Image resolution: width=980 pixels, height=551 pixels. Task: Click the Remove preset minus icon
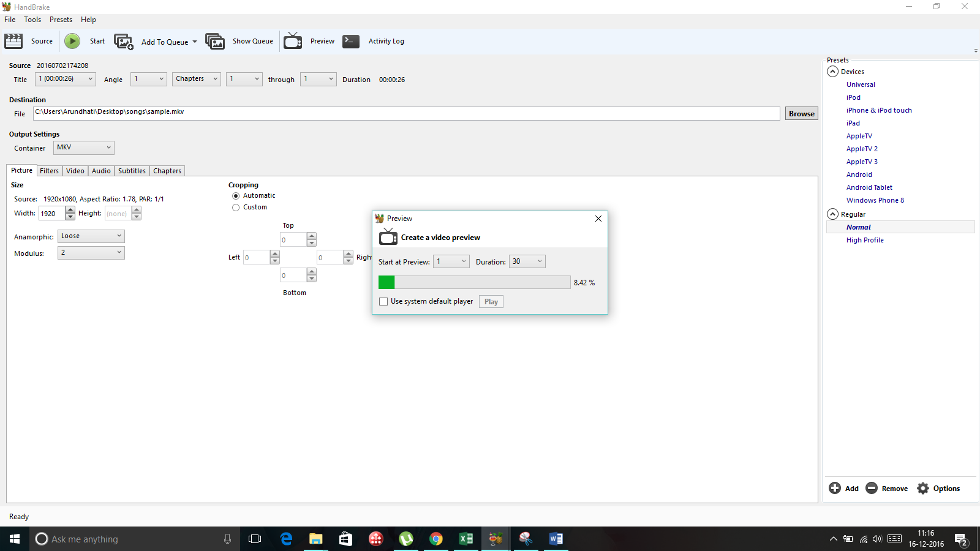pos(872,488)
